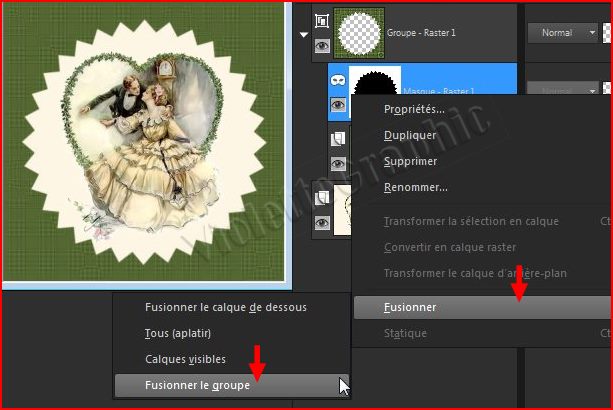613x410 pixels.
Task: Hide the Groupe - Raster 1 layer
Action: (x=322, y=45)
